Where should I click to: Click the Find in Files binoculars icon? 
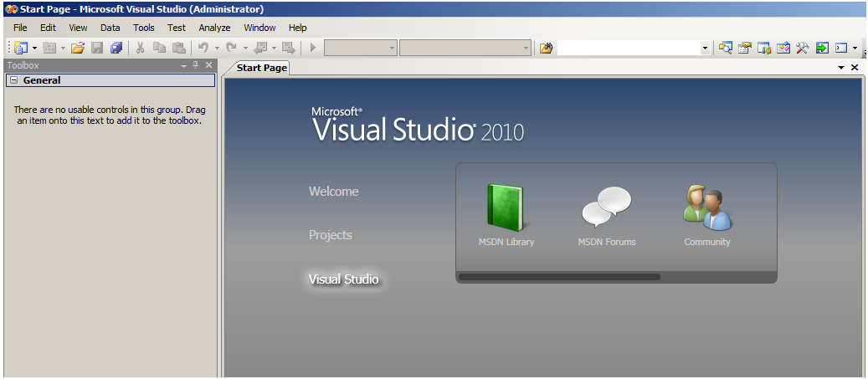(x=547, y=49)
